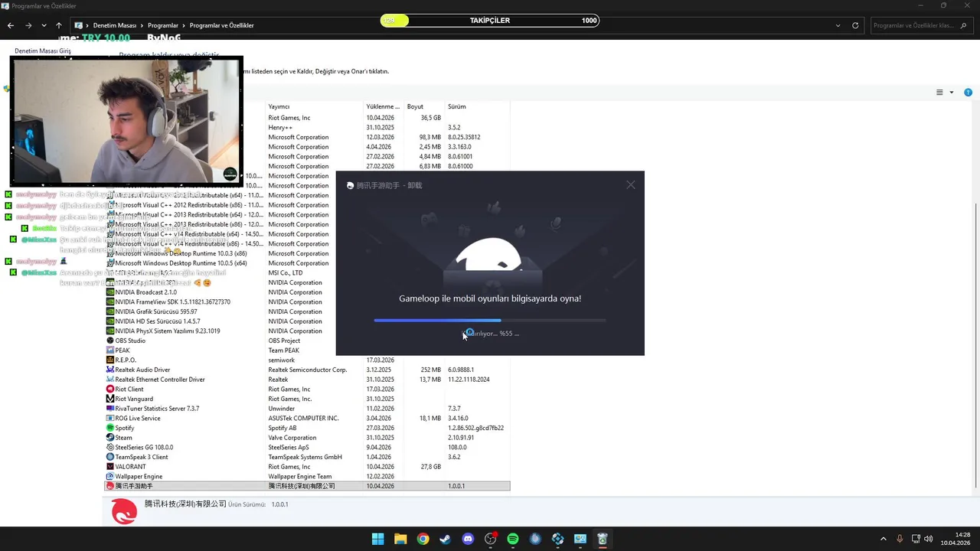Open the Denetim Masası Giriş link
Image resolution: width=980 pixels, height=551 pixels.
click(43, 51)
